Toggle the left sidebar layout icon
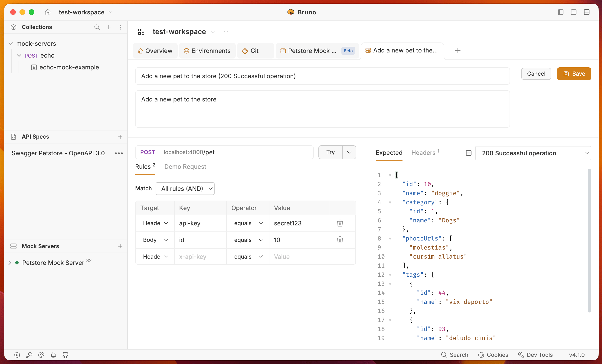This screenshot has width=602, height=364. coord(560,12)
